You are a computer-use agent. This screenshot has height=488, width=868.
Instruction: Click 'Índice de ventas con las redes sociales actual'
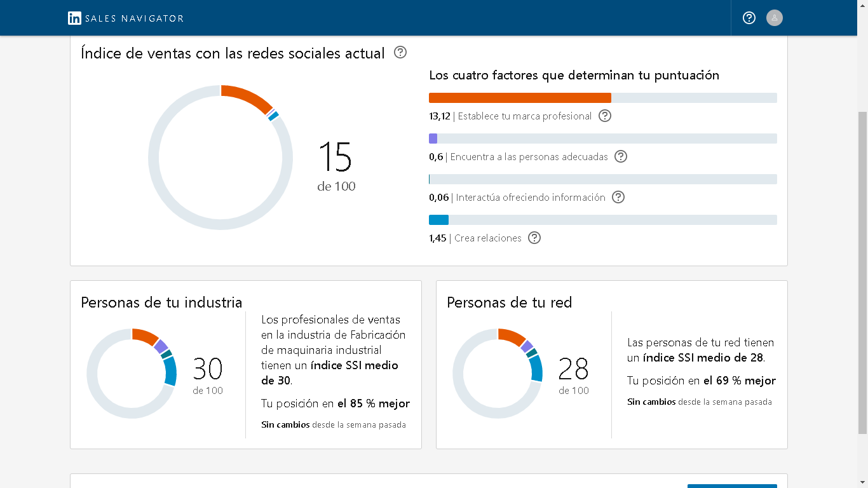click(233, 53)
